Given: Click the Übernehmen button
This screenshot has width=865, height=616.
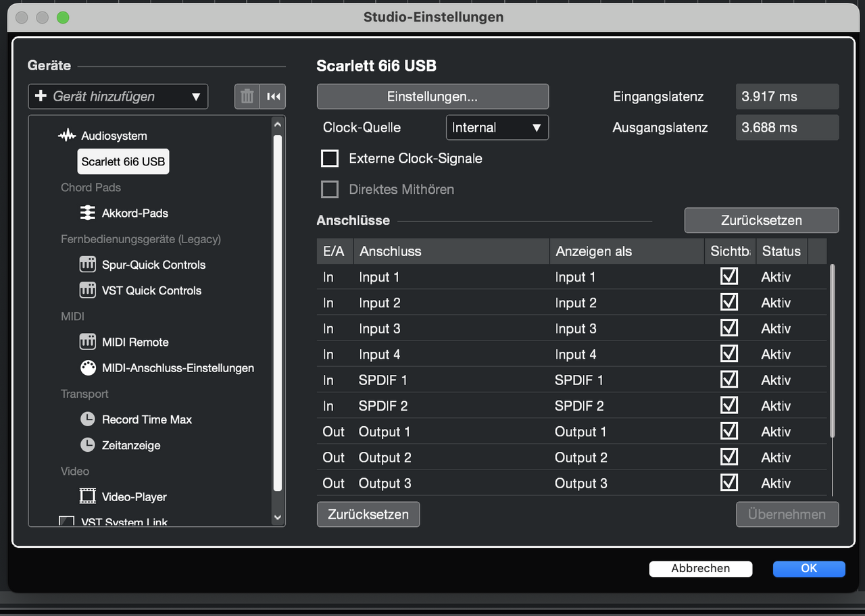Looking at the screenshot, I should (x=787, y=514).
